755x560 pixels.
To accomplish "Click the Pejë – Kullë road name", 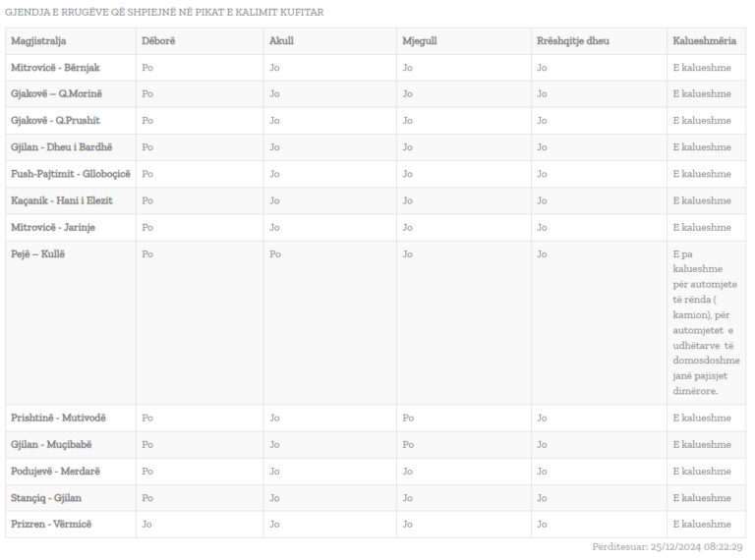I will tap(37, 253).
